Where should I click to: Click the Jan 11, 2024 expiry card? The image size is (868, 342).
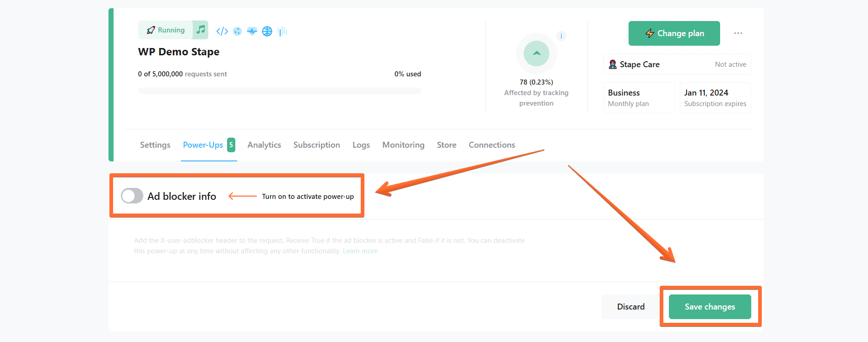pyautogui.click(x=715, y=98)
